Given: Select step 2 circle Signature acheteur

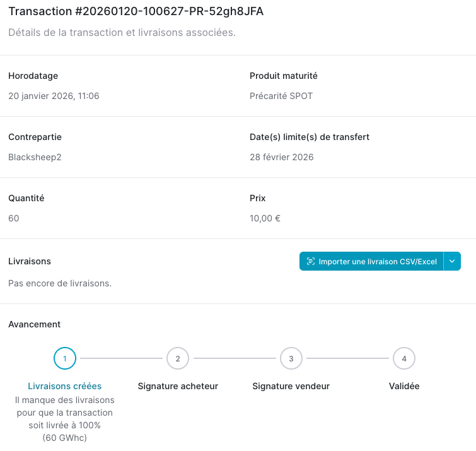Looking at the screenshot, I should tap(178, 358).
